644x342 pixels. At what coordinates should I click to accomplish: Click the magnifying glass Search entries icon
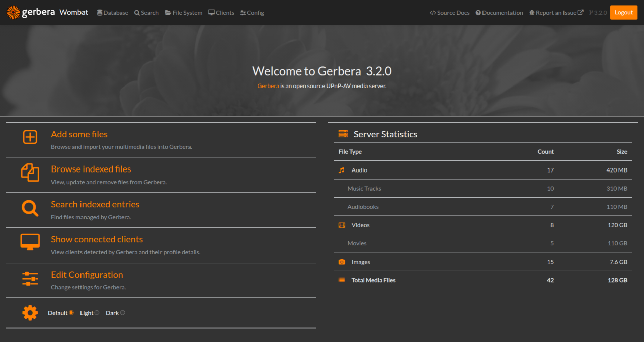coord(30,208)
